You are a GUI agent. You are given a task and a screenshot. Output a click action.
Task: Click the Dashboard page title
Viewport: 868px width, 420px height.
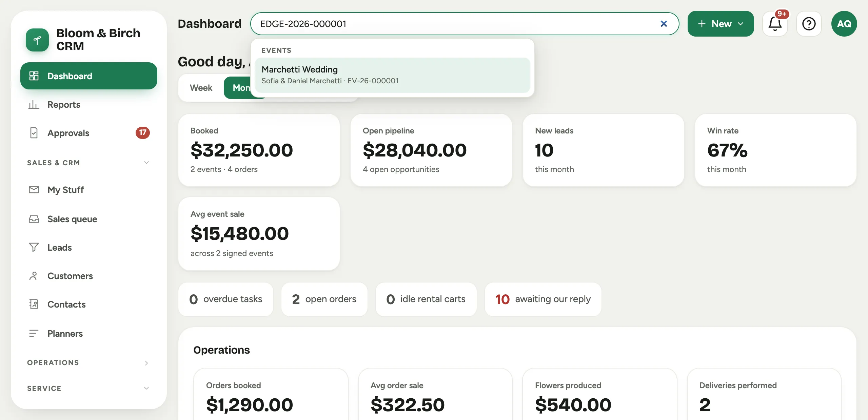(210, 24)
